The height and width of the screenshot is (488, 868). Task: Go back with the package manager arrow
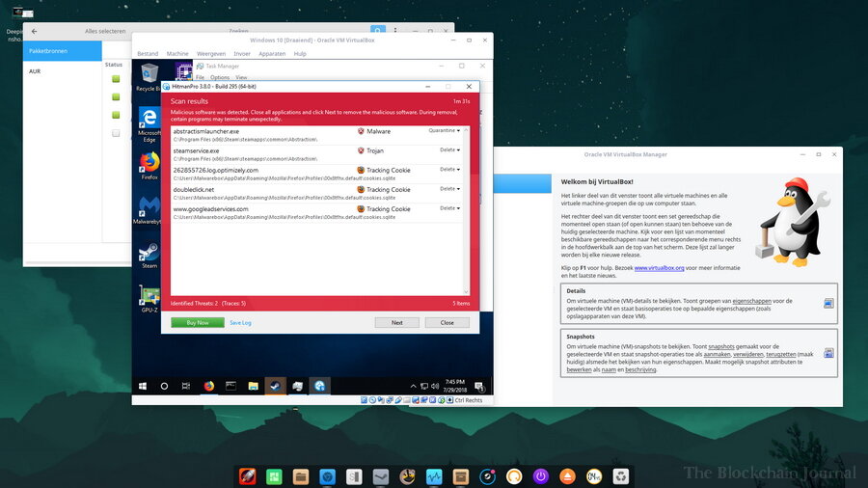tap(35, 31)
